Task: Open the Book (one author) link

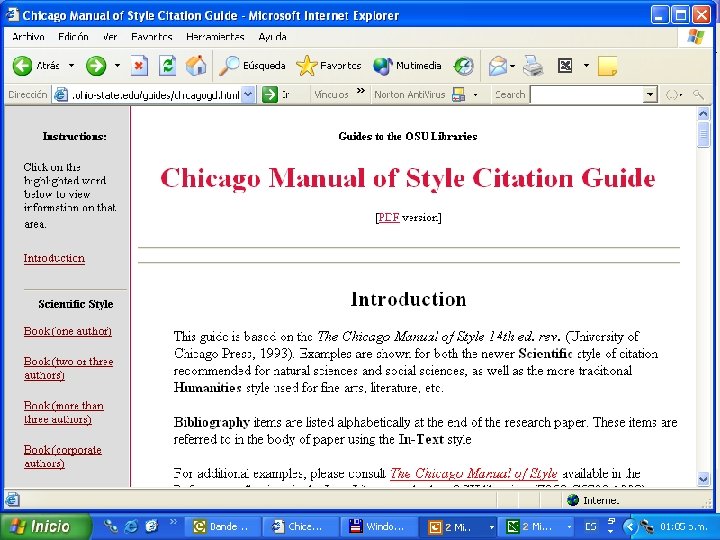Action: coord(68,331)
